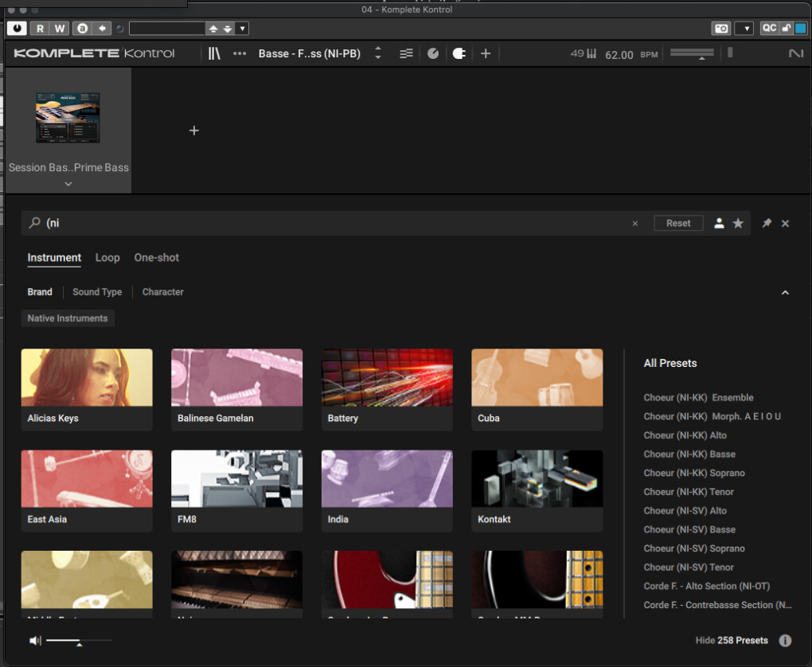
Task: Open the Alicias Keys product tile
Action: point(87,389)
